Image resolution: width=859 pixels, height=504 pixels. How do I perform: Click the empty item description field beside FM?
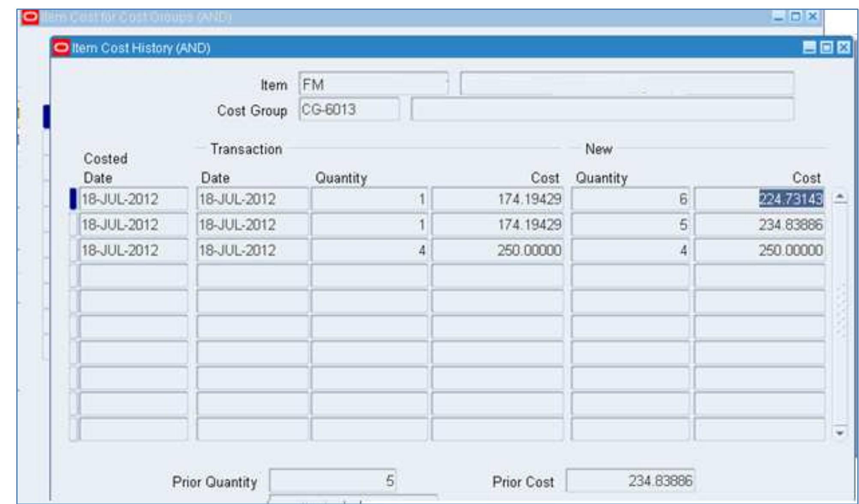click(x=626, y=84)
